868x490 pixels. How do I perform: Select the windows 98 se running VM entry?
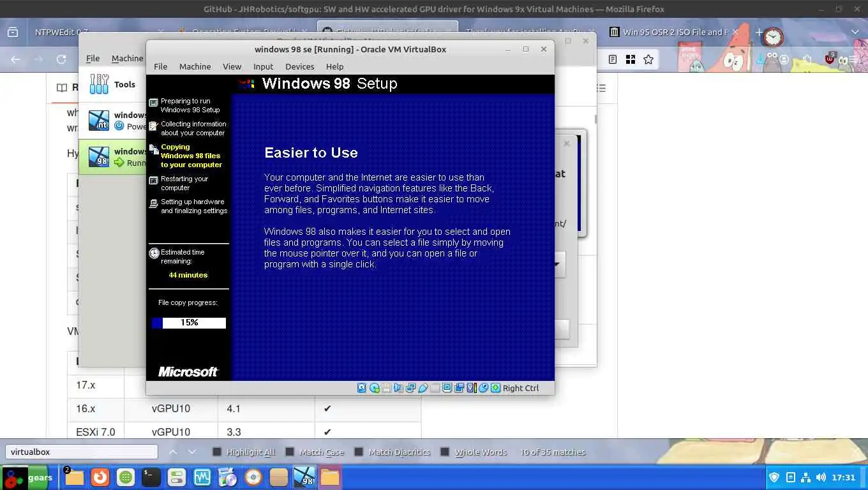click(x=112, y=156)
